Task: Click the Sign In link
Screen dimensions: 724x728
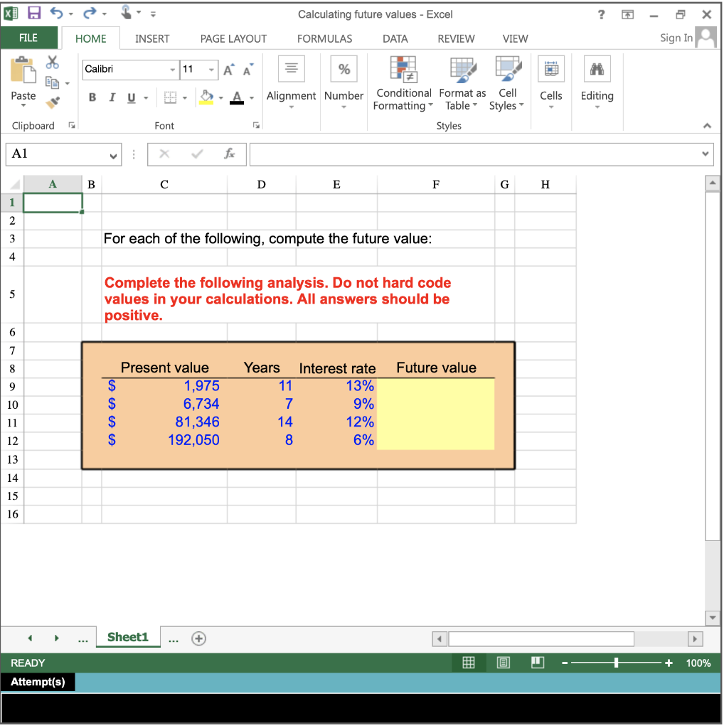Action: pos(675,38)
